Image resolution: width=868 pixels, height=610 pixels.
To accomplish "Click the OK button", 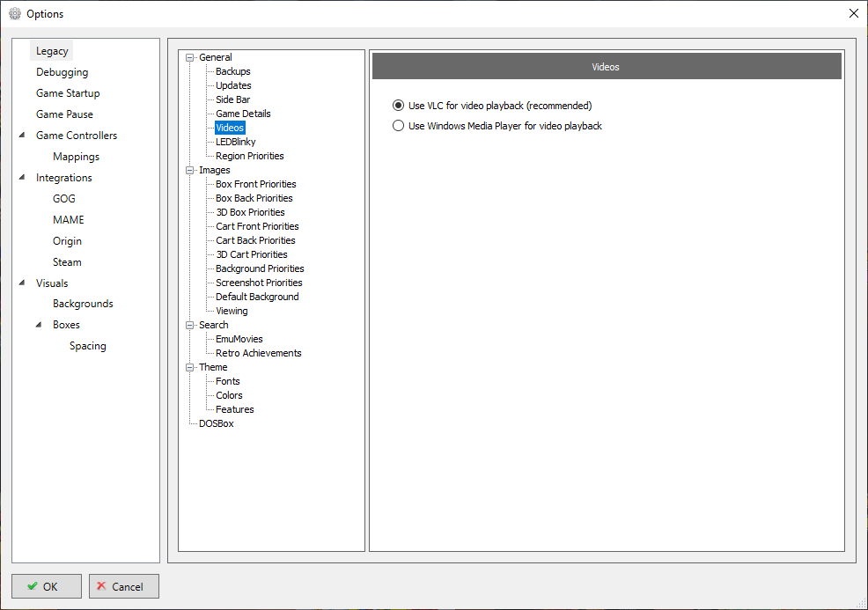I will pos(47,586).
